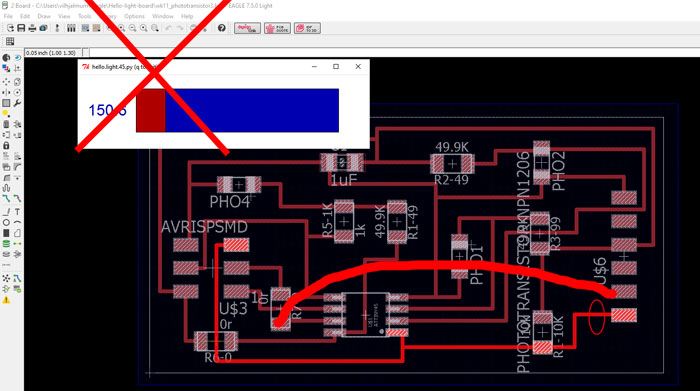Select the Ripup tool
The image size is (700, 391).
[x=17, y=199]
